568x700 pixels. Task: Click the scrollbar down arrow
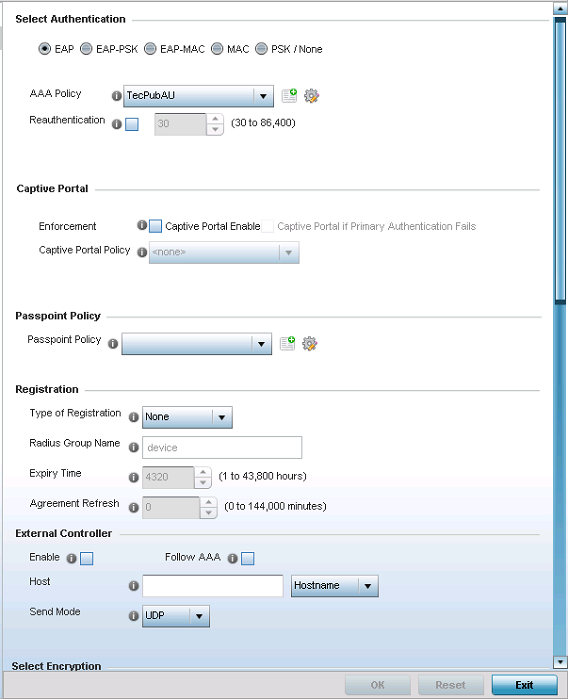click(560, 662)
